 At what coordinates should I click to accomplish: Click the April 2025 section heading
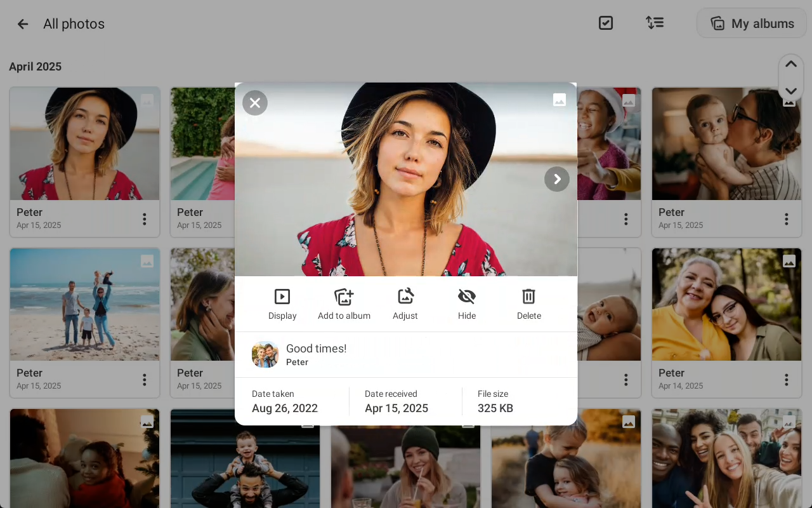36,67
